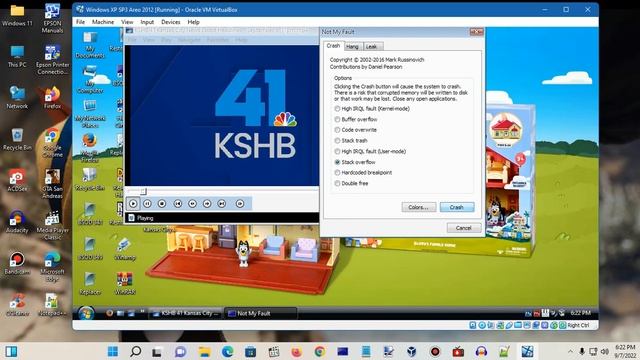
Task: Open VirtualBox File menu
Action: pos(80,22)
